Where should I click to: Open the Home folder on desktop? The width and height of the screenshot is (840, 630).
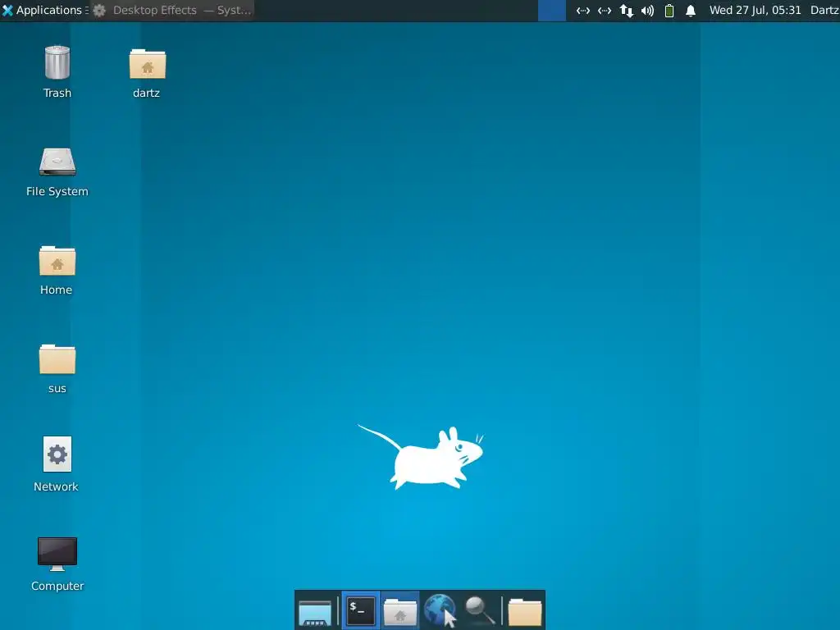pos(57,261)
